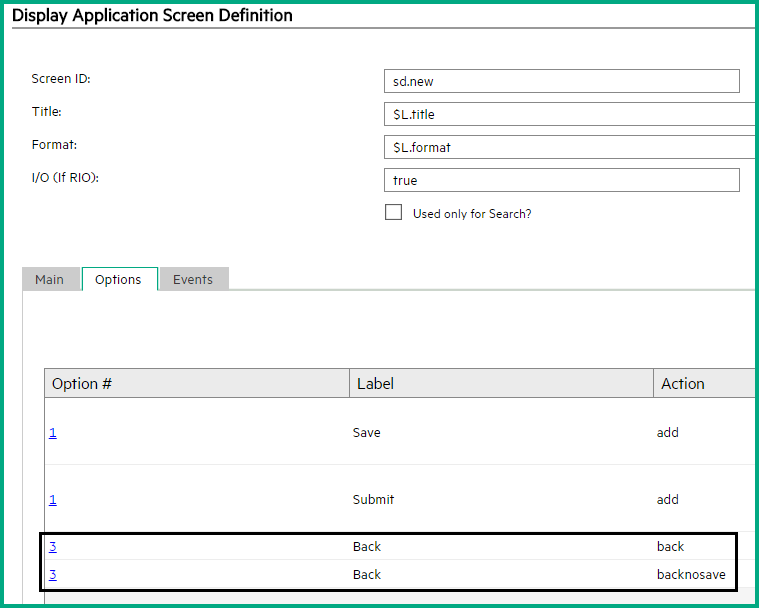
Task: Open option link 1 in Submit row
Action: [53, 500]
